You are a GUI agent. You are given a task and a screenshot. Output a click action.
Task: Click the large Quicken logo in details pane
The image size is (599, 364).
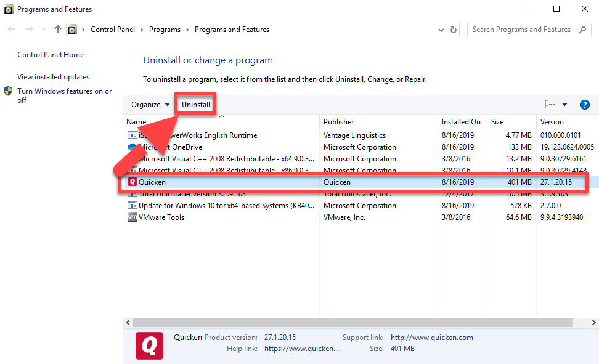[149, 346]
